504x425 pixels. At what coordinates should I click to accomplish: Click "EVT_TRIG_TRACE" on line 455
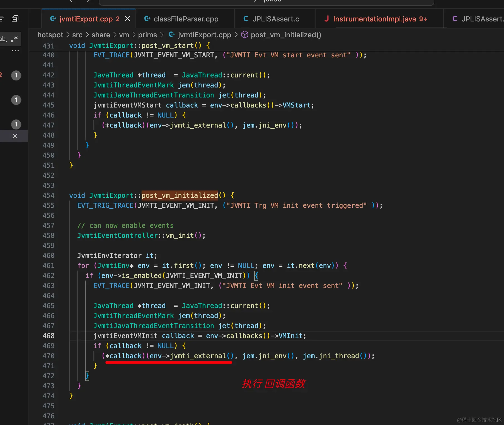[x=105, y=205]
